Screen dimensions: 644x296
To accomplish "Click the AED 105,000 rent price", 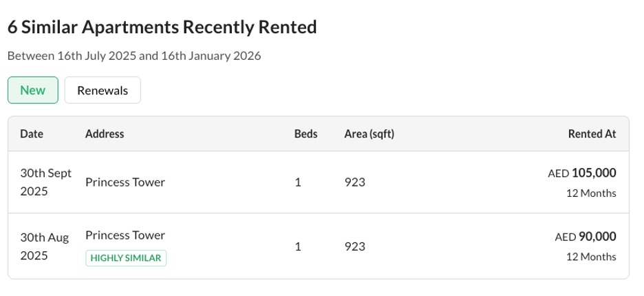I will point(582,173).
